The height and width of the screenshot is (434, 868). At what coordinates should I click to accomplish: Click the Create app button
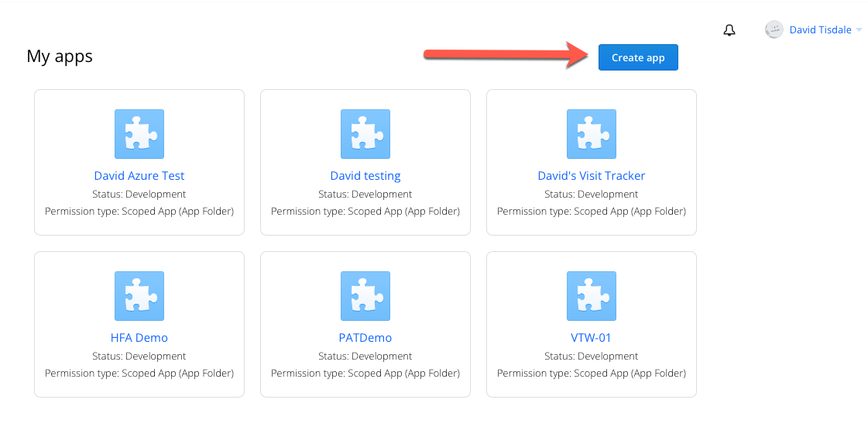click(638, 57)
